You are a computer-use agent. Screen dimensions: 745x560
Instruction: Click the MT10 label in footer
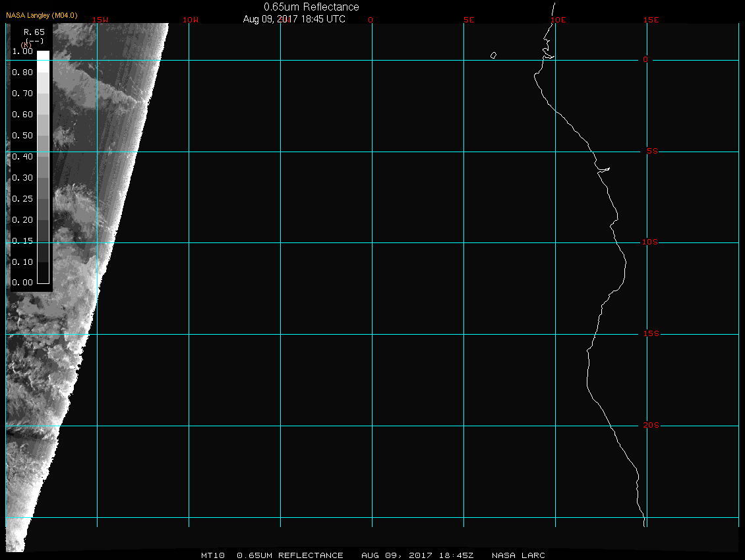coord(213,555)
